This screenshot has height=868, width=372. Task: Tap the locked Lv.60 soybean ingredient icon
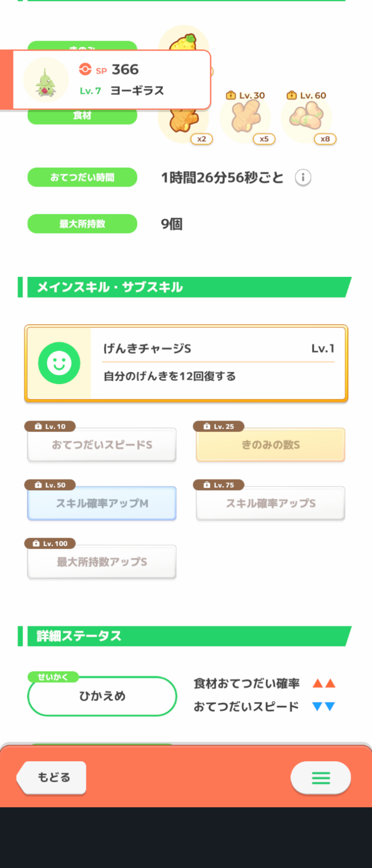306,117
